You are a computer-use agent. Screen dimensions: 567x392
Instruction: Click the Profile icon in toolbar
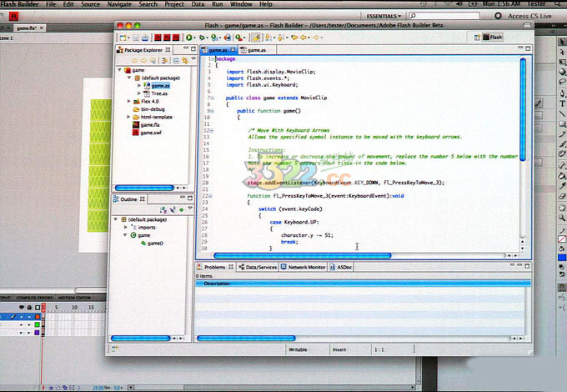(214, 38)
